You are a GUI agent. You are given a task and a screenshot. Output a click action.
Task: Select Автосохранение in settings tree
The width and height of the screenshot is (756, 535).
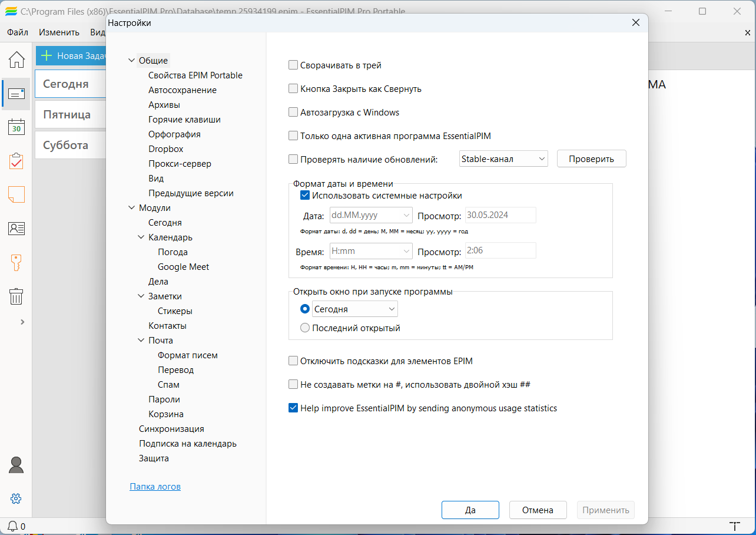tap(183, 90)
